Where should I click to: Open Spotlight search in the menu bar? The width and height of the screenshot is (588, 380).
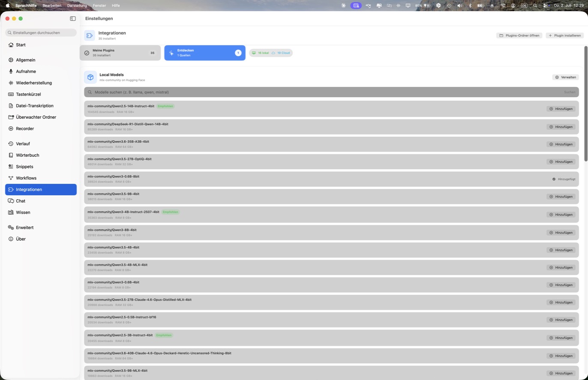point(535,6)
